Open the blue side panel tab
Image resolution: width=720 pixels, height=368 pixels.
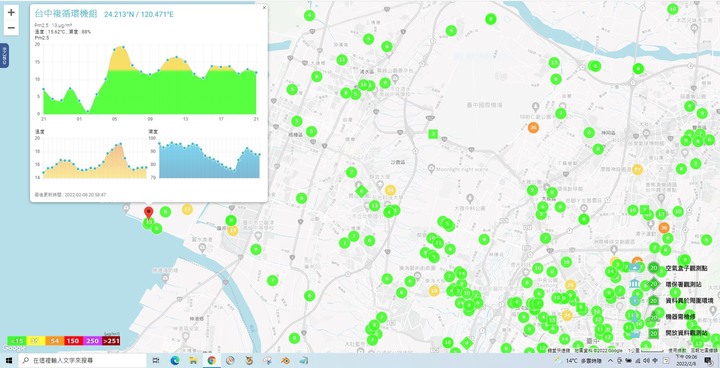tap(4, 57)
